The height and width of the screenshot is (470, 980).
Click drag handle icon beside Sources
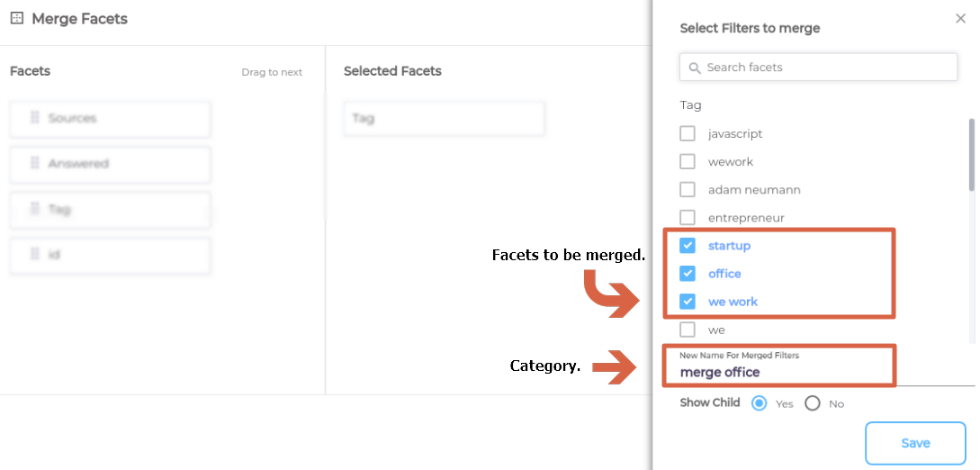coord(35,118)
